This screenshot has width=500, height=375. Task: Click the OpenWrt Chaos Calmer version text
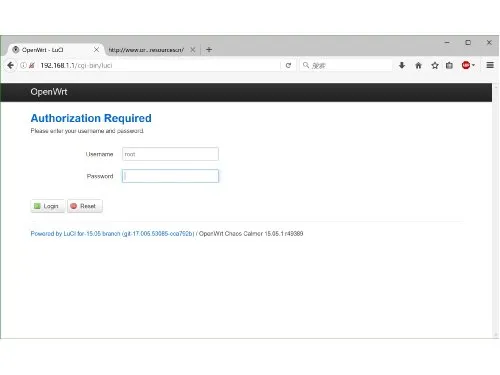[251, 234]
